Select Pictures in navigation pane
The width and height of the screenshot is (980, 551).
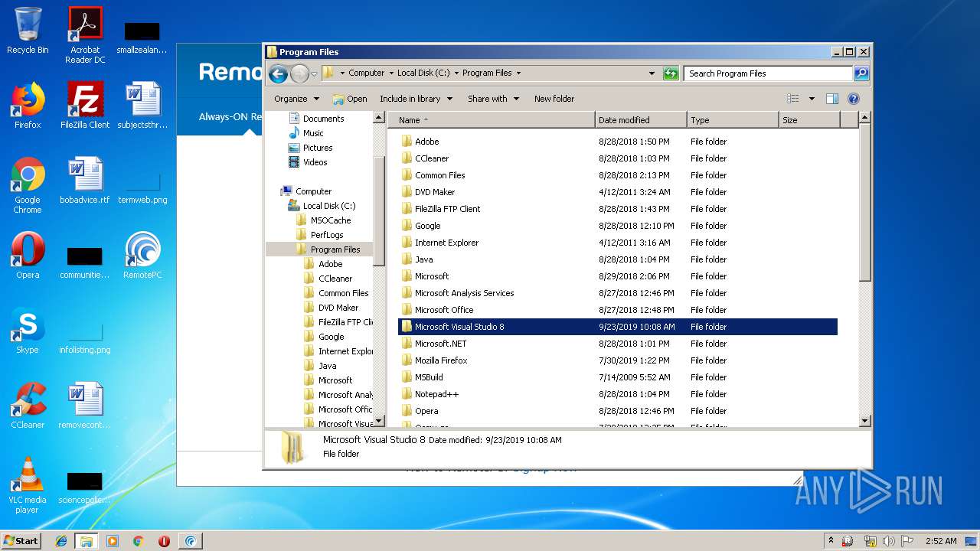tap(318, 148)
